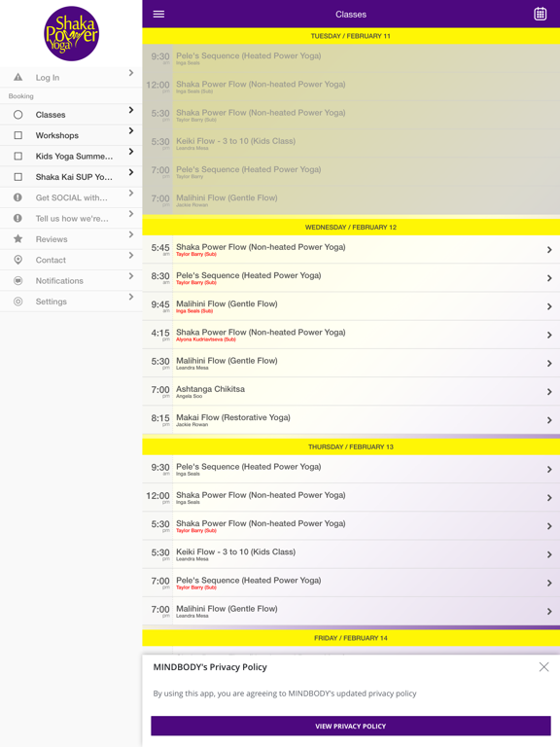Viewport: 560px width, 747px height.
Task: Click the location pin icon beside Contact
Action: coord(18,260)
